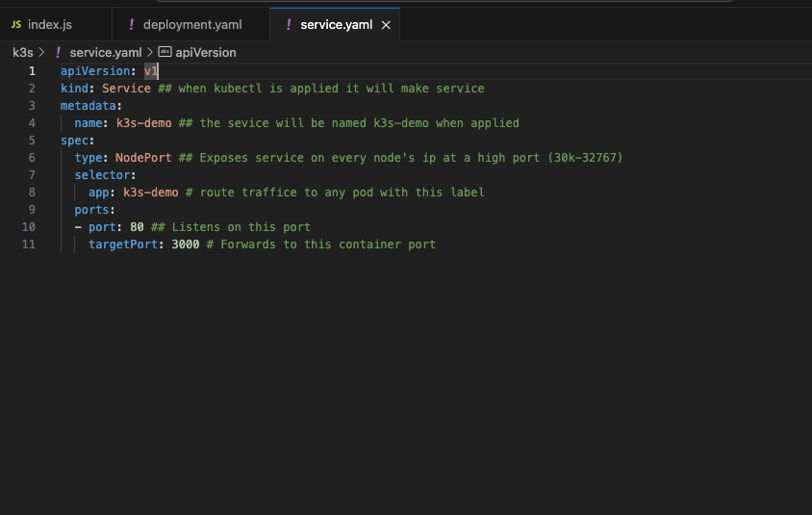Screen dimensions: 812x515
Task: Click the YAML icon on service.yaml tab
Action: coord(289,24)
